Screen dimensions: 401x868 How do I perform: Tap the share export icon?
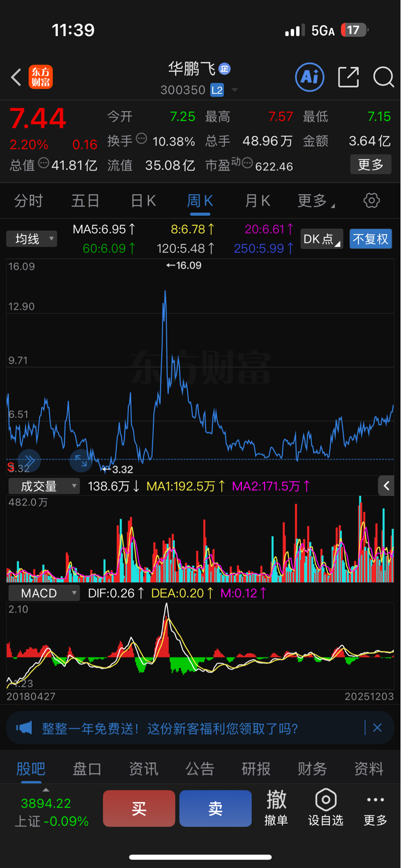coord(348,77)
